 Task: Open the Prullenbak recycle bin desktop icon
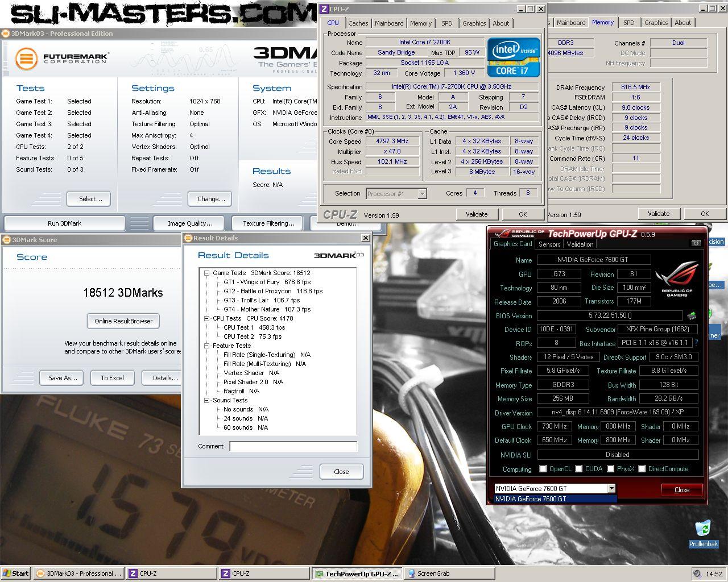point(704,533)
